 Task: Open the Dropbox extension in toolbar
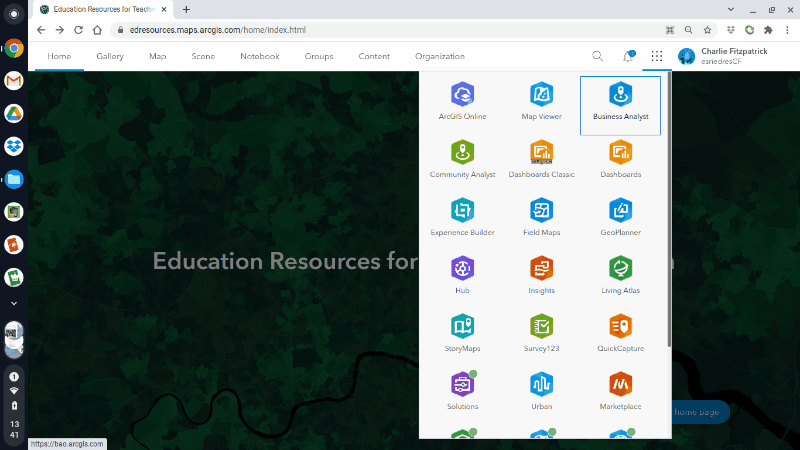click(x=731, y=30)
